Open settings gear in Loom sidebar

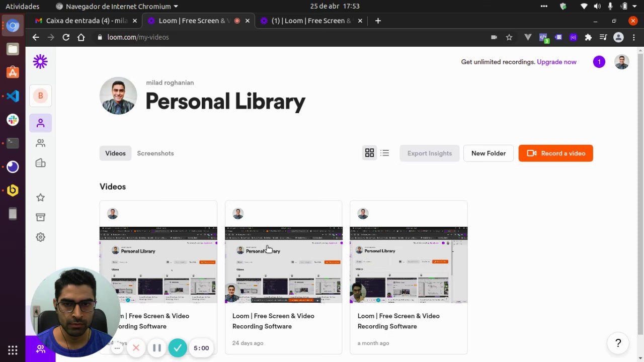click(40, 237)
